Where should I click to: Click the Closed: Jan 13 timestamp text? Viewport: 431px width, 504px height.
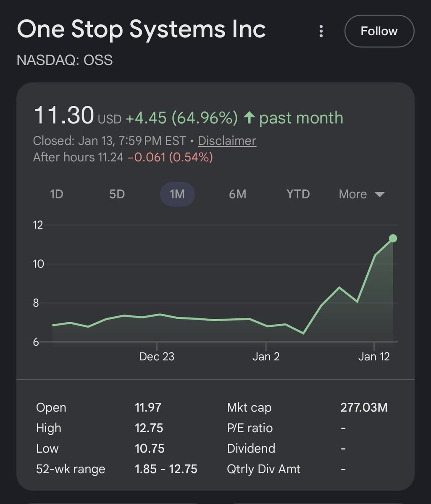109,141
